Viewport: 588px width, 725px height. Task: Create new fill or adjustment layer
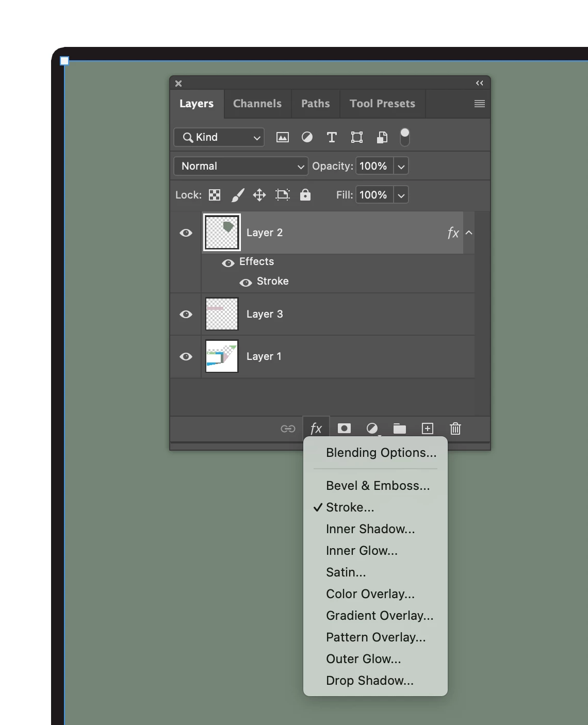tap(372, 429)
